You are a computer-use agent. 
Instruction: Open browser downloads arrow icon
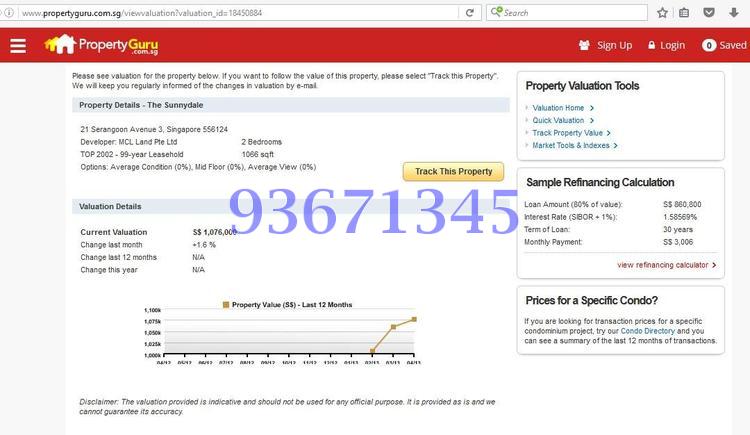(734, 12)
